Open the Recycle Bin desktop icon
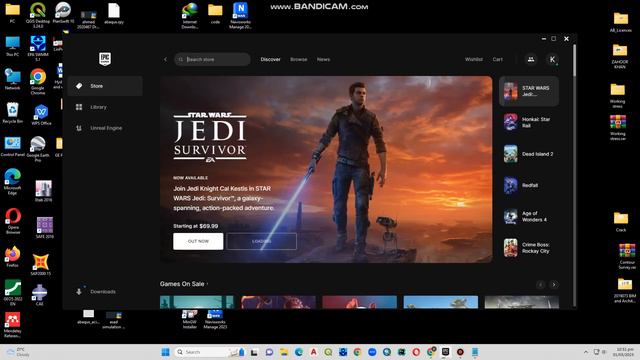This screenshot has width=640, height=360. tap(12, 113)
